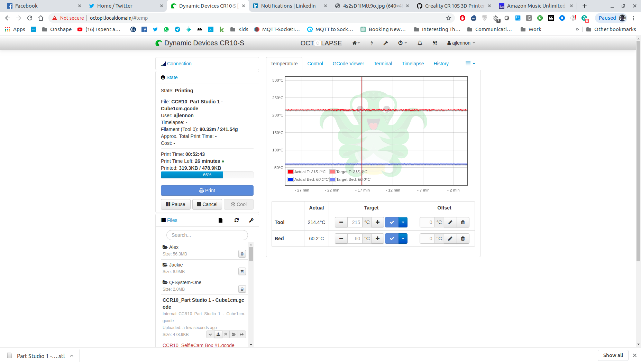Open the Octolapse plugin logo in navbar
The width and height of the screenshot is (641, 364).
click(x=321, y=43)
